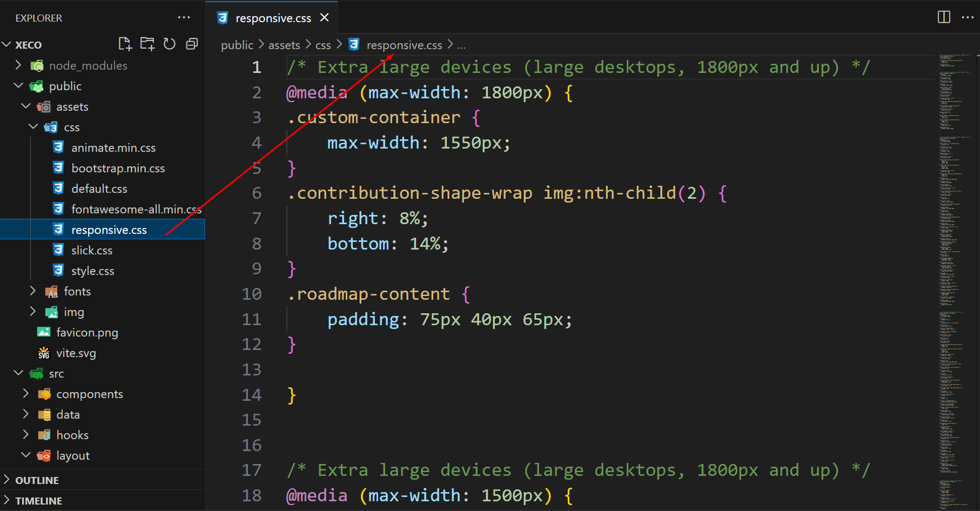
Task: Expand the fonts folder
Action: coord(33,291)
